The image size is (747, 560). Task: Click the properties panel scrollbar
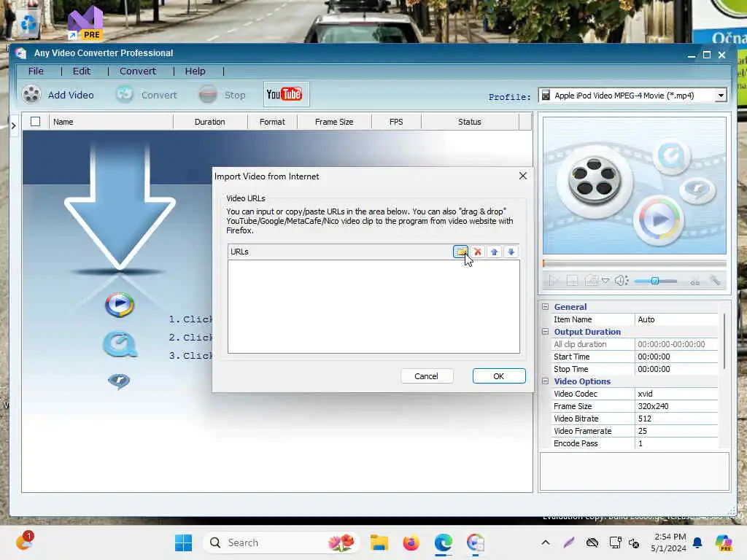[x=724, y=341]
